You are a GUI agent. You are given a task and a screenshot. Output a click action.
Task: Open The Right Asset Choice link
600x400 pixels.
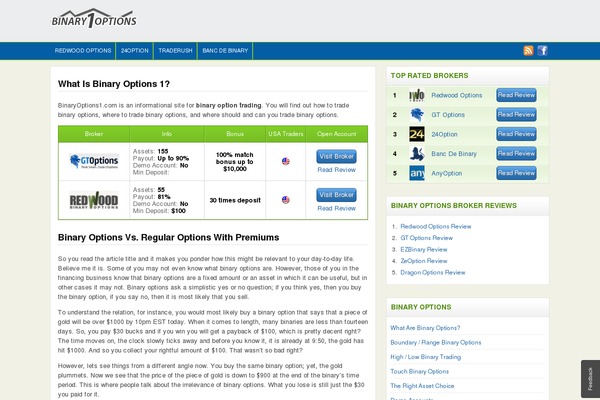point(422,386)
